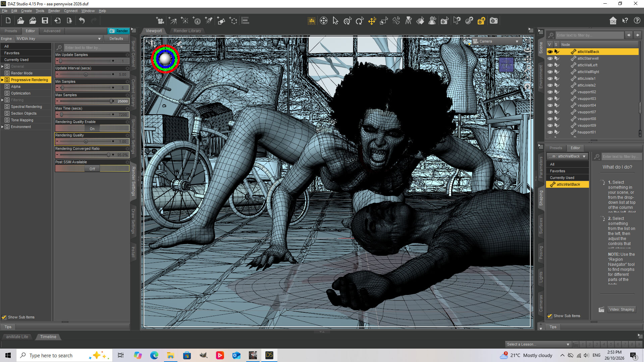Screen dimensions: 644x362
Task: Click Tips in the Parameters pane
Action: [x=553, y=327]
